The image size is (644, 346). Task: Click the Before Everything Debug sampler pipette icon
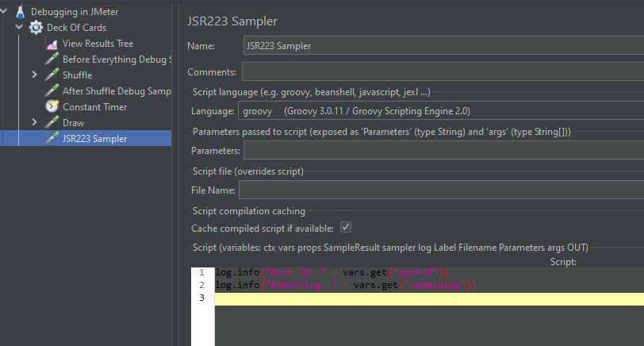pos(52,60)
